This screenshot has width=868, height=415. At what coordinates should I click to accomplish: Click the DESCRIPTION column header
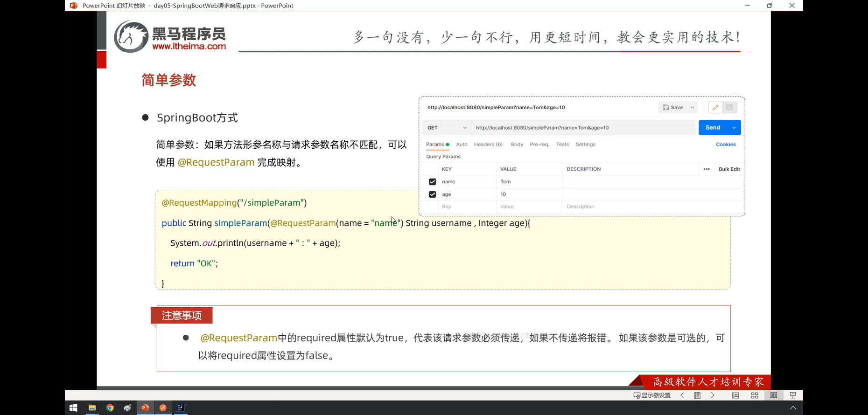583,169
